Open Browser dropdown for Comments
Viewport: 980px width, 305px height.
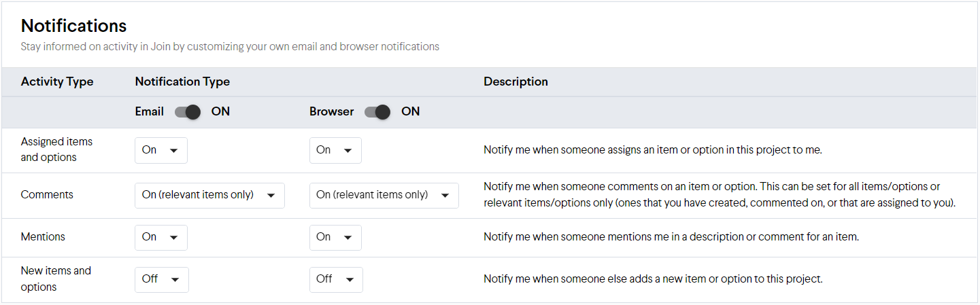pos(384,195)
